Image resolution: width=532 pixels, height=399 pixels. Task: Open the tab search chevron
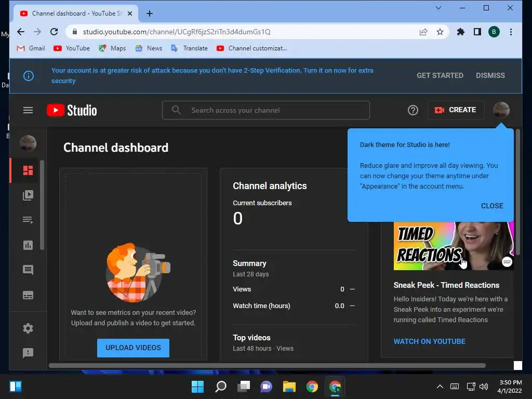438,8
